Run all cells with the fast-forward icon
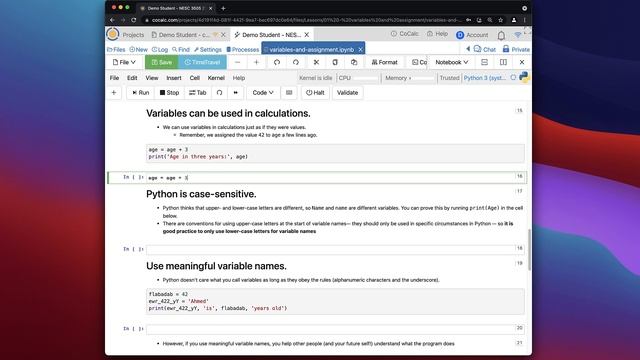The image size is (640, 360). point(236,93)
